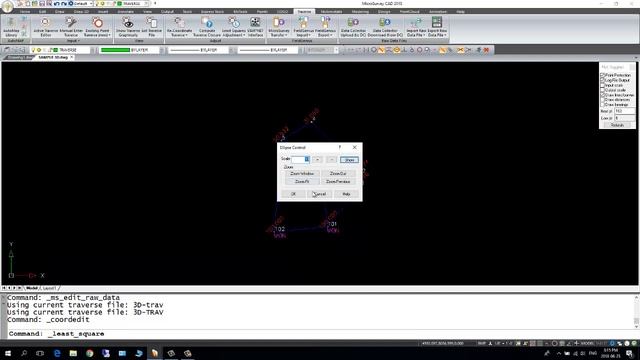Open the green BYLAYER color dropdown
This screenshot has height=360, width=640.
(x=162, y=50)
